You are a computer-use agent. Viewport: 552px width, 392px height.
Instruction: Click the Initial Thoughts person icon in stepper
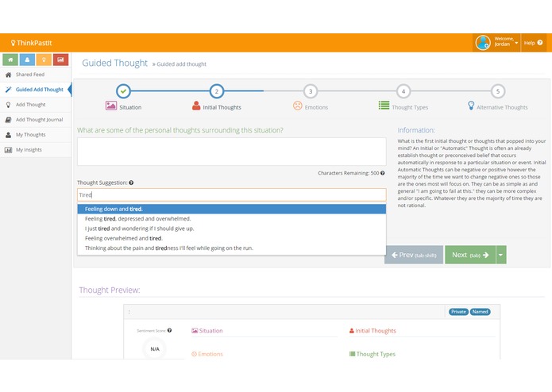click(x=196, y=106)
